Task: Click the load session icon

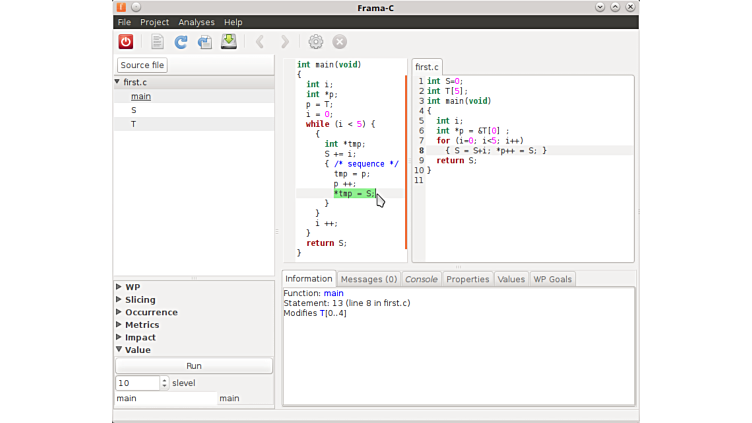Action: tap(205, 42)
